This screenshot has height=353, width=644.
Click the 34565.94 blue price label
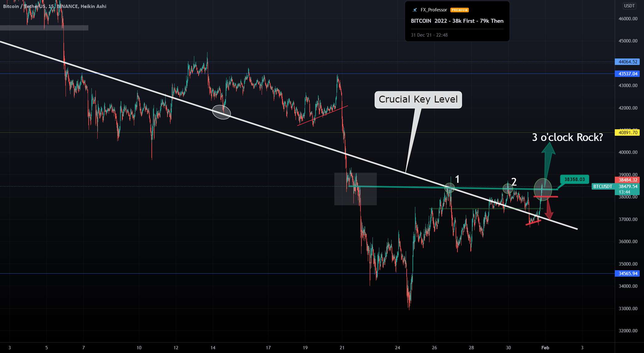coord(627,274)
